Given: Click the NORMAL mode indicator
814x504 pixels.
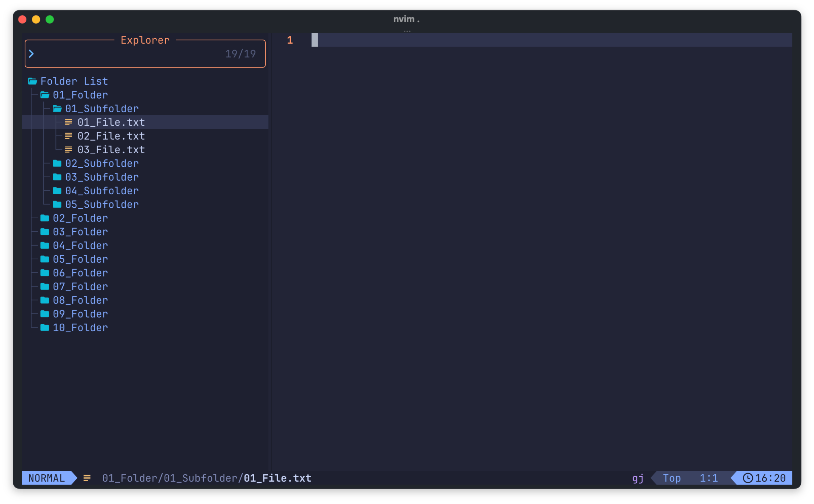Looking at the screenshot, I should click(x=47, y=478).
